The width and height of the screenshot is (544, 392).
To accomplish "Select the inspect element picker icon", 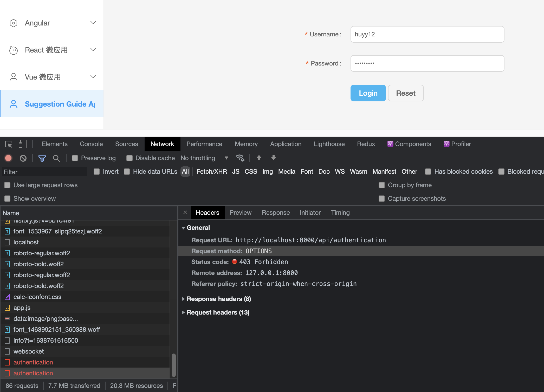I will coord(9,144).
